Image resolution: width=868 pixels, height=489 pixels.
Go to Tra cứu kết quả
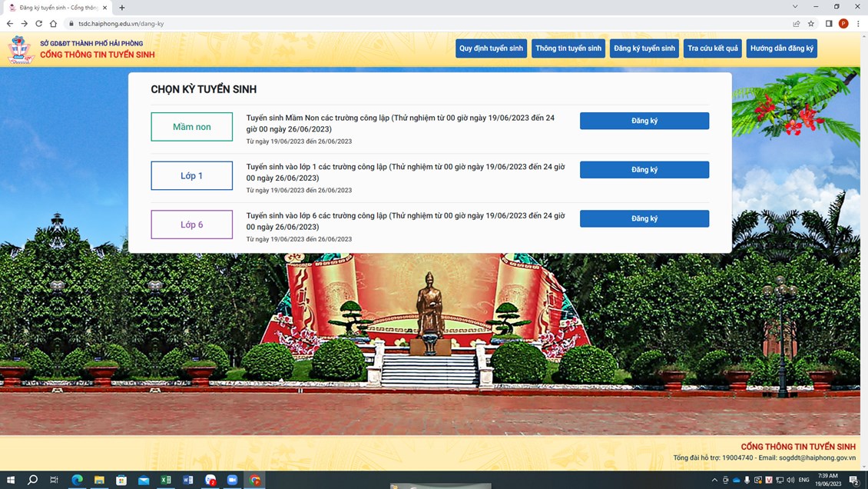pyautogui.click(x=712, y=48)
